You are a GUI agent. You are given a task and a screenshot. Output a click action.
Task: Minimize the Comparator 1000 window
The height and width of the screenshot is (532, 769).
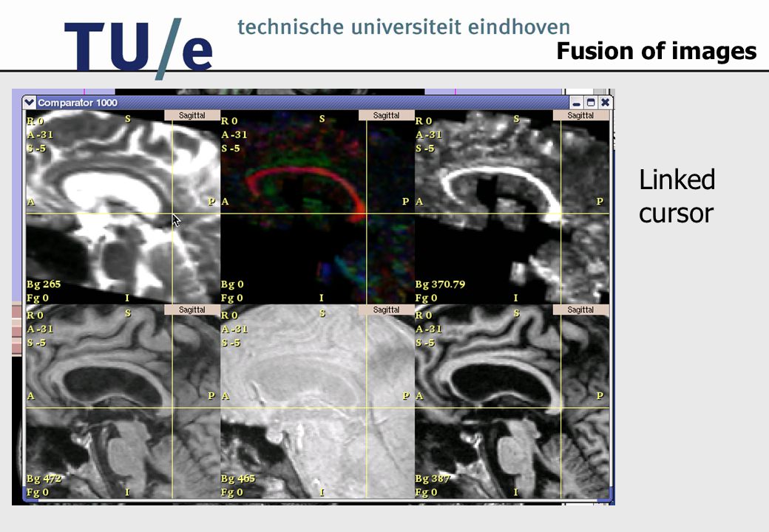[x=576, y=103]
